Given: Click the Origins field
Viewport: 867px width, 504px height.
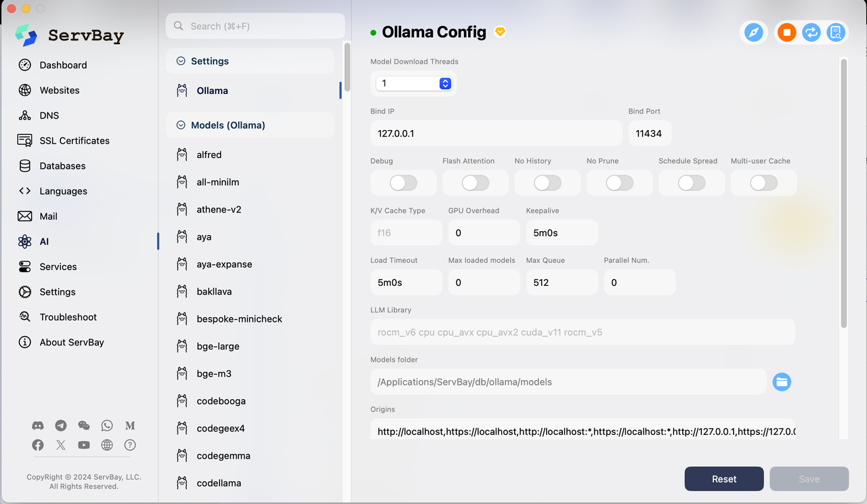Looking at the screenshot, I should tap(583, 430).
